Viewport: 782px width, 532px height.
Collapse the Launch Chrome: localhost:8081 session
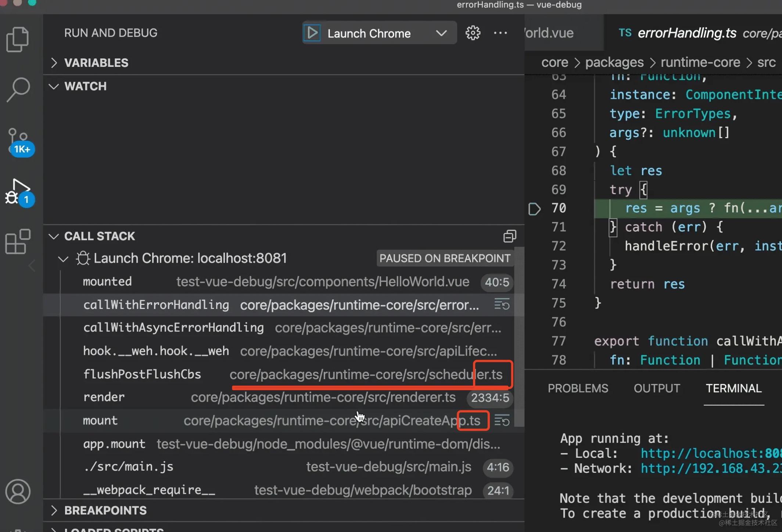63,259
